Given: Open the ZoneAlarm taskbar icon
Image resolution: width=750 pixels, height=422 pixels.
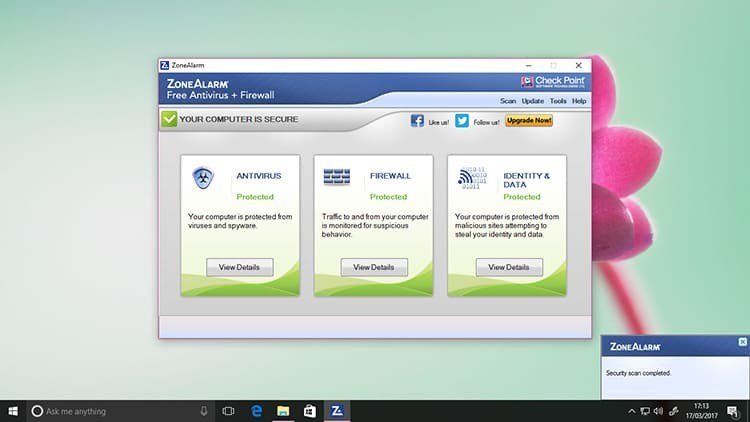Looking at the screenshot, I should click(337, 411).
